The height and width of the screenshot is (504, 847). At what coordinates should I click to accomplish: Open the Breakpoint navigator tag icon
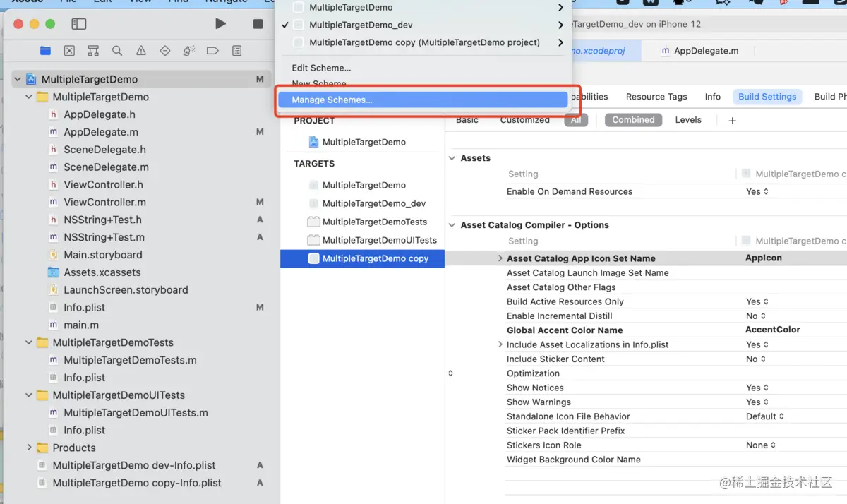click(212, 51)
